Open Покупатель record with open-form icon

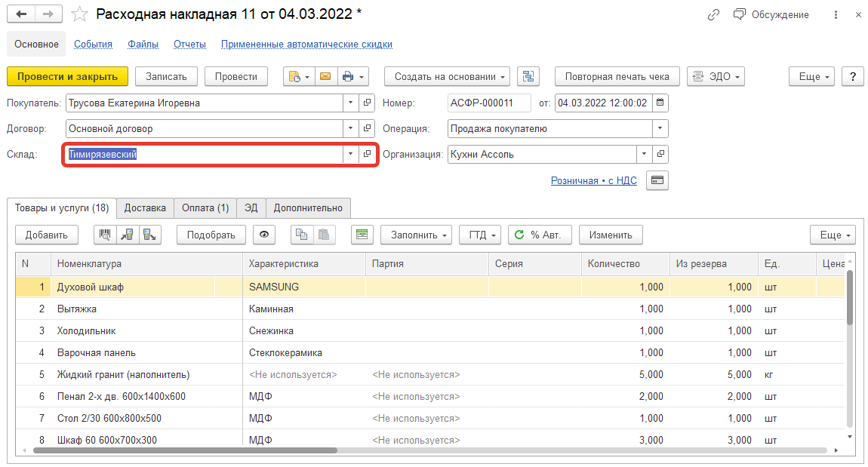tap(367, 103)
